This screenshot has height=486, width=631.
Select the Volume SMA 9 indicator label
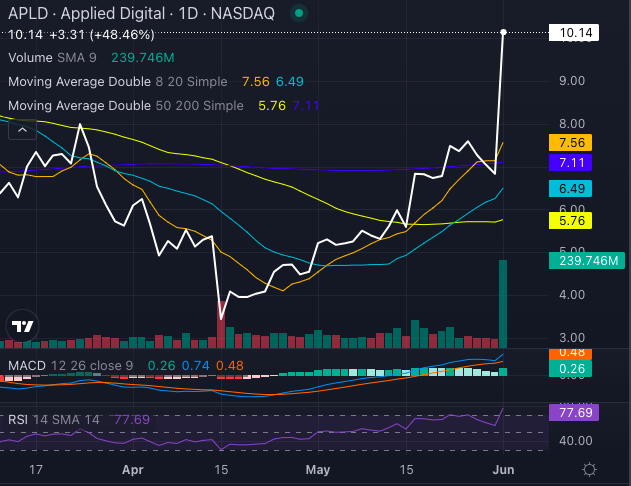click(x=52, y=58)
